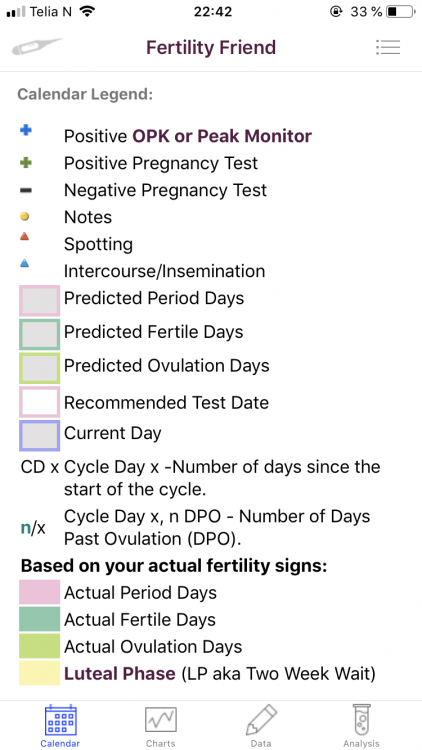Image resolution: width=422 pixels, height=750 pixels.
Task: Open the Calendar tab
Action: tap(60, 726)
